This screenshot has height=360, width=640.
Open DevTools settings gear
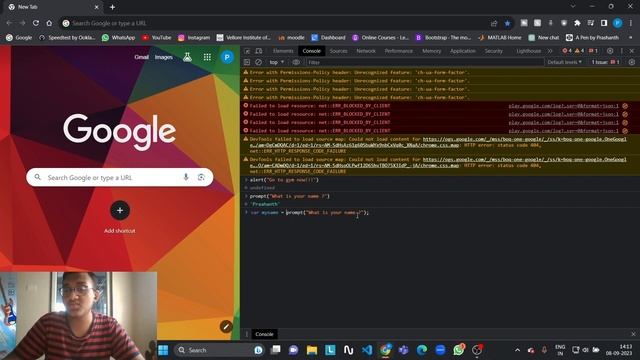pos(610,51)
